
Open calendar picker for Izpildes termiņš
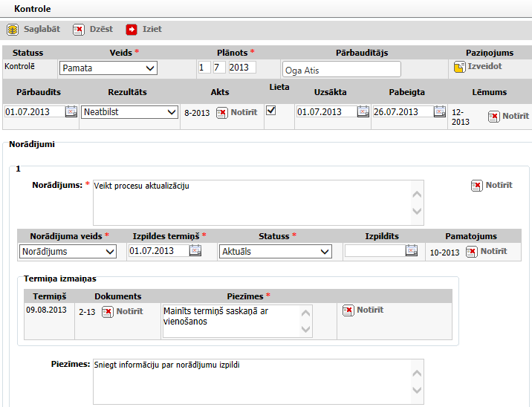195,251
